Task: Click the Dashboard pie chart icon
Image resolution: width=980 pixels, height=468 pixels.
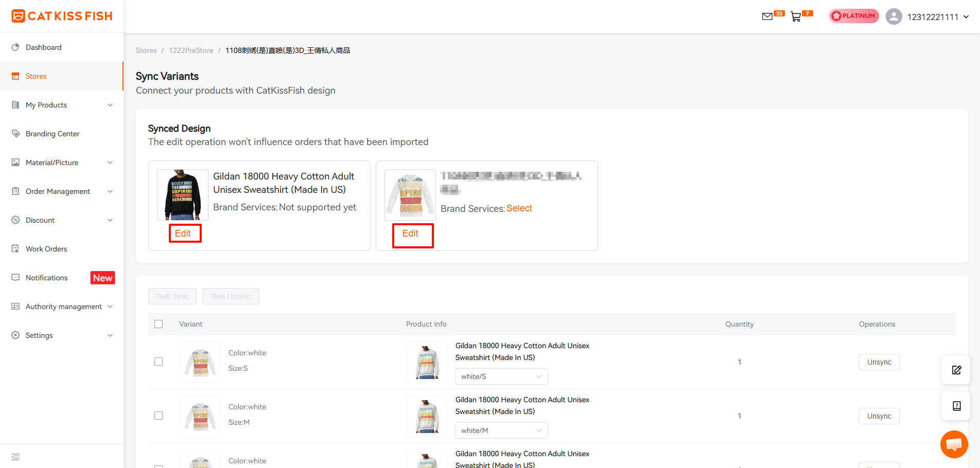Action: point(15,47)
